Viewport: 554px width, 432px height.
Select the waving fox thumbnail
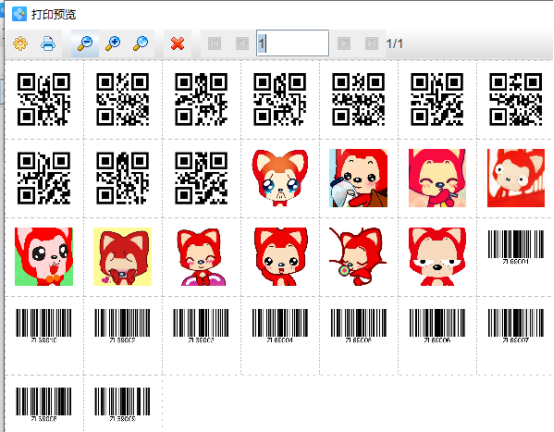(x=280, y=256)
